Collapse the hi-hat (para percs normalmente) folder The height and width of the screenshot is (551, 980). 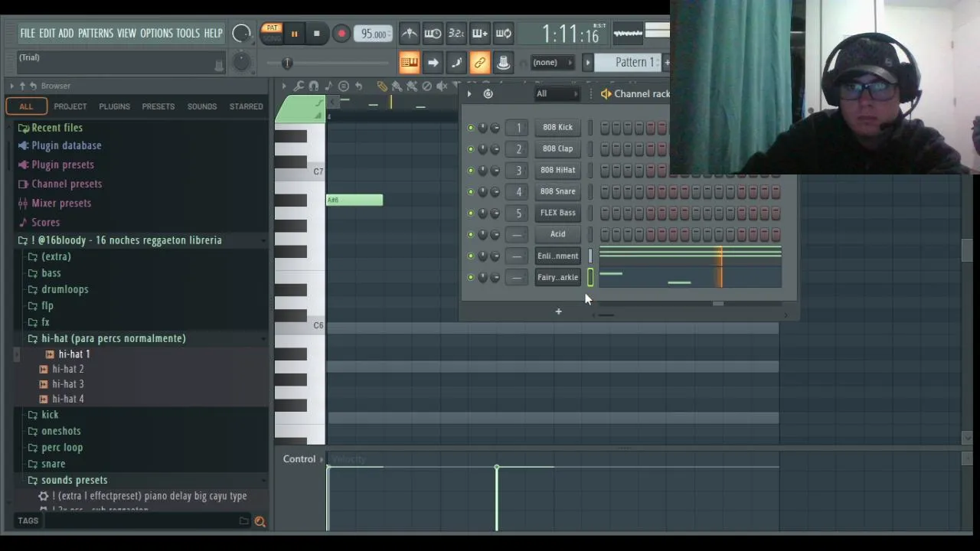click(x=113, y=338)
